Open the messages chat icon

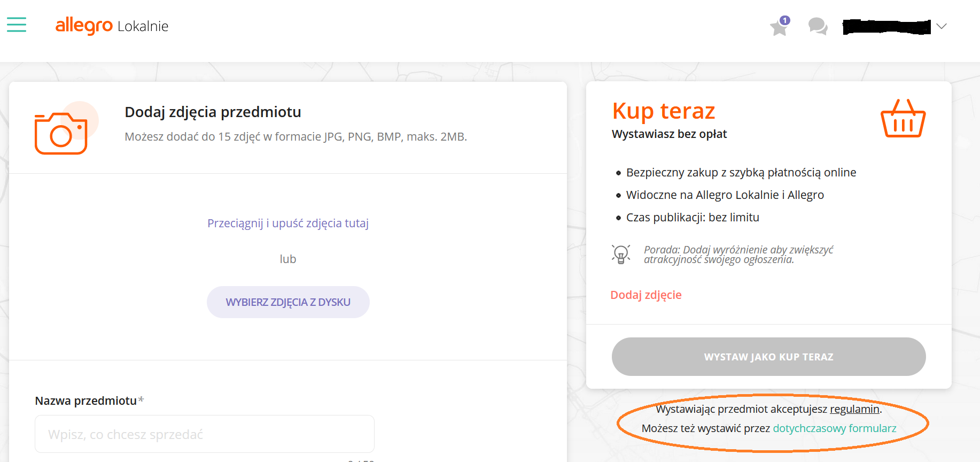[818, 26]
